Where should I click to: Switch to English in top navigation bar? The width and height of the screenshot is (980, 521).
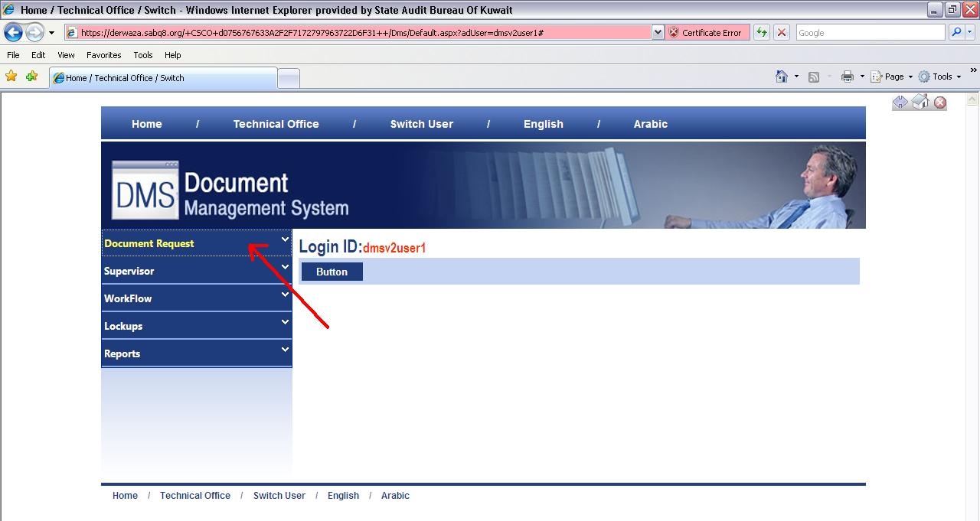coord(544,124)
